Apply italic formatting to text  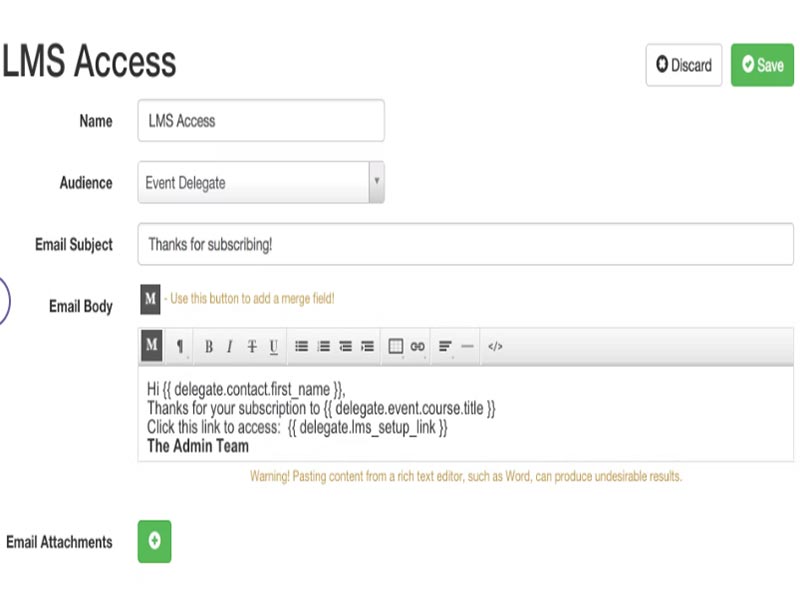tap(229, 346)
